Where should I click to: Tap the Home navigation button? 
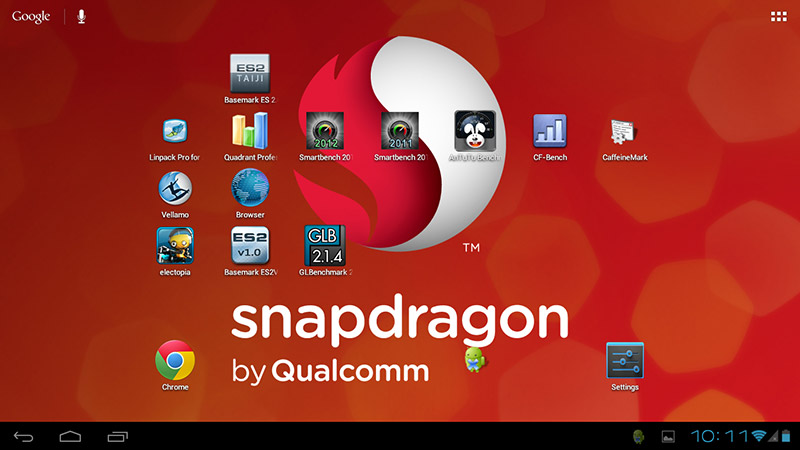[70, 437]
